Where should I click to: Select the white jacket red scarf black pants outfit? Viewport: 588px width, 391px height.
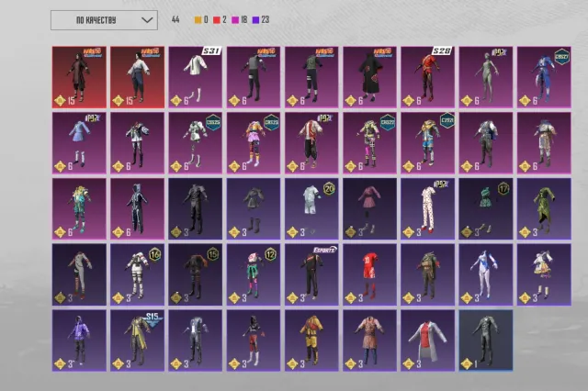coord(311,143)
